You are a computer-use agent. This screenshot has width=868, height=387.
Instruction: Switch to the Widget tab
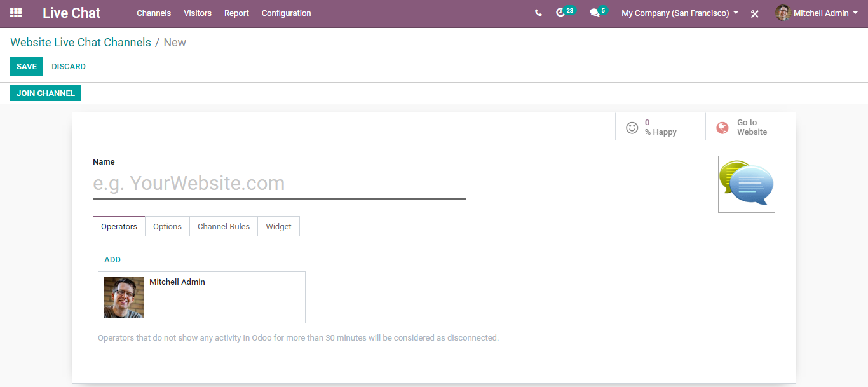tap(278, 226)
